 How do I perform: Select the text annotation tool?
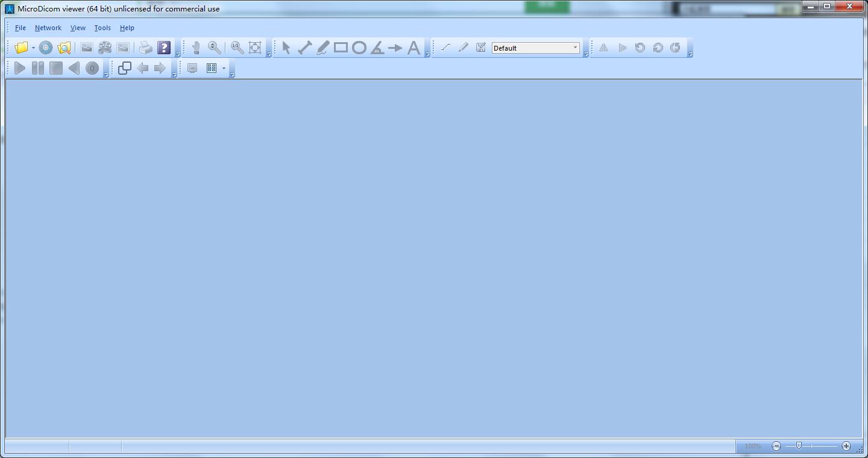pos(414,48)
